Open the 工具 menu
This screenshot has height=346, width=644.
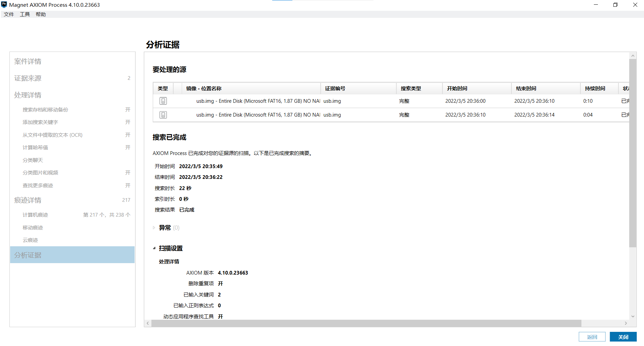tap(25, 14)
